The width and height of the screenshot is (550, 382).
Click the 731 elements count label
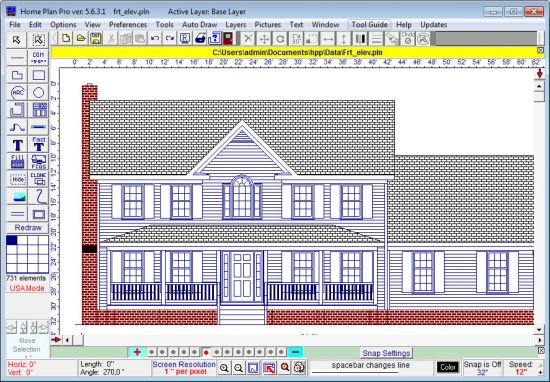(26, 278)
